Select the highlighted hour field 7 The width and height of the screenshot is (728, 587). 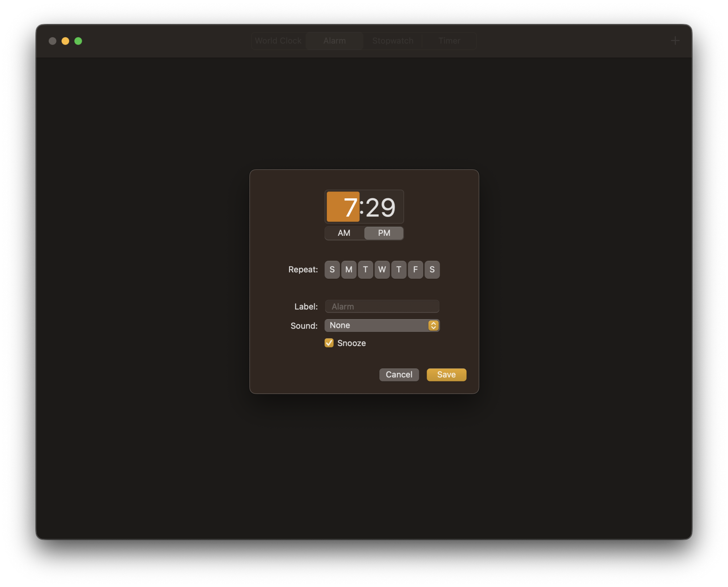[343, 207]
